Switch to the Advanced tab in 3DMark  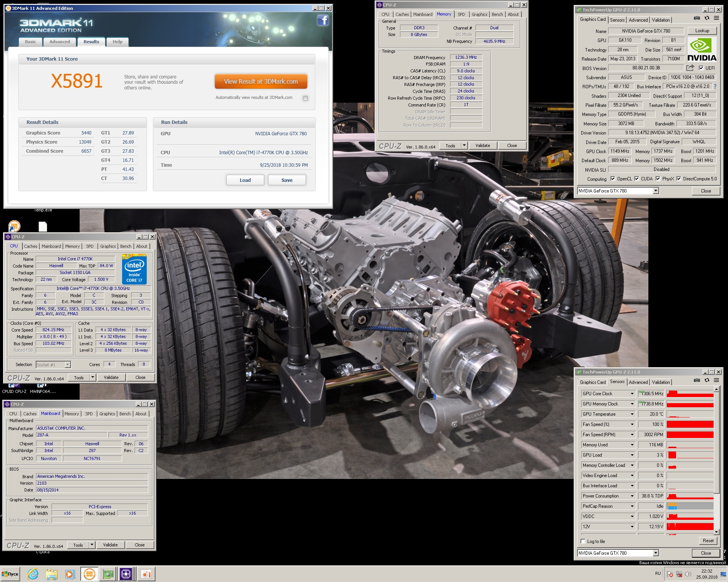pyautogui.click(x=60, y=42)
